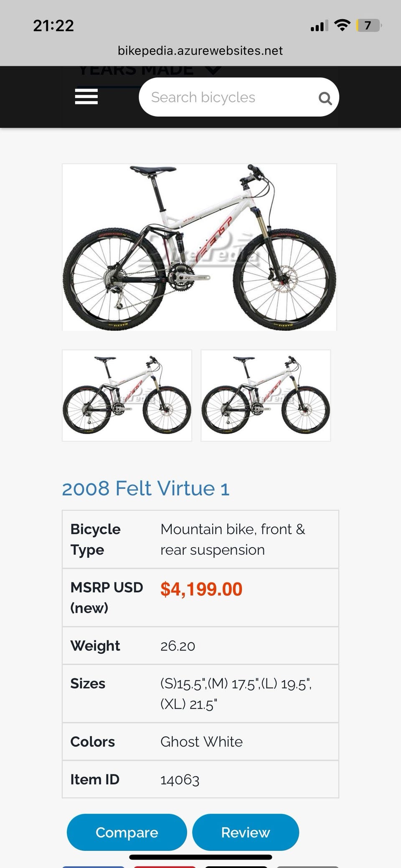The height and width of the screenshot is (868, 401).
Task: Open the 2008 Felt Virtue 1 title link
Action: 146,488
